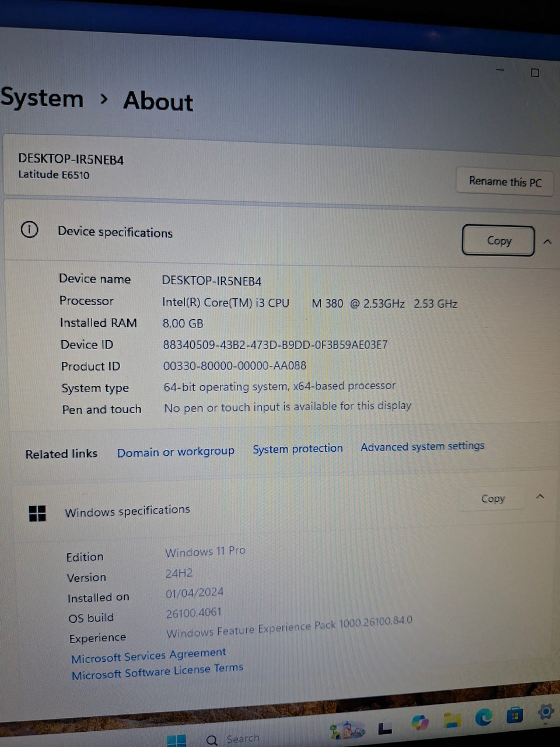Launch Microsoft Edge from the taskbar
The width and height of the screenshot is (560, 747).
(484, 717)
